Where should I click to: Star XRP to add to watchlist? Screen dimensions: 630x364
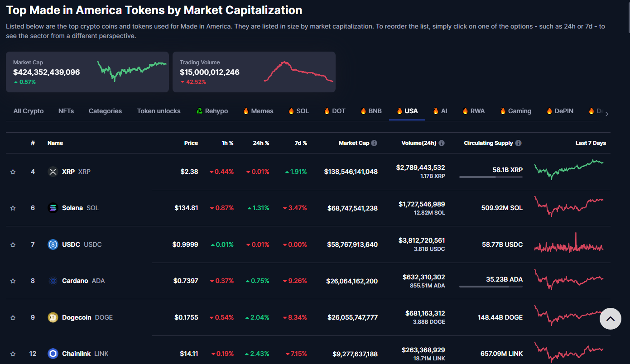13,172
